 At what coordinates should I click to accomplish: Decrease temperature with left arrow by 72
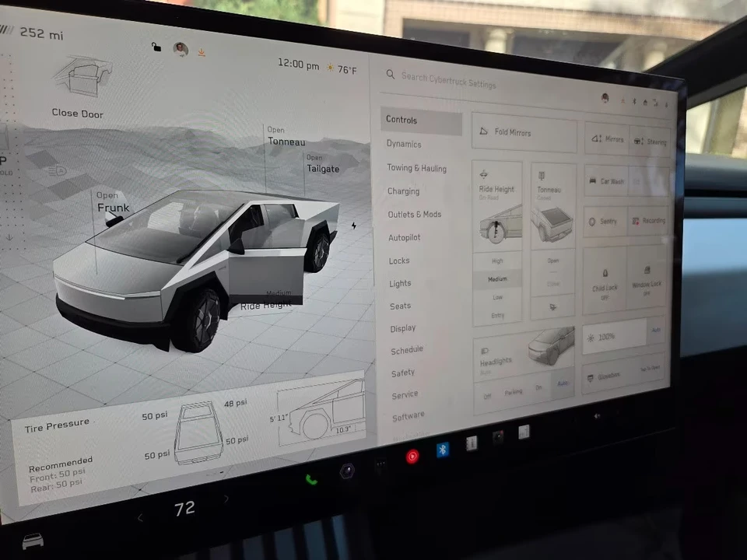pos(139,518)
